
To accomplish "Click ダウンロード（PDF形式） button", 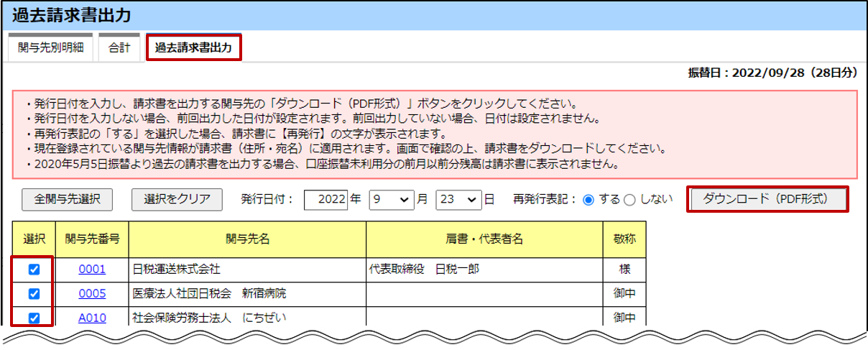I will (768, 199).
